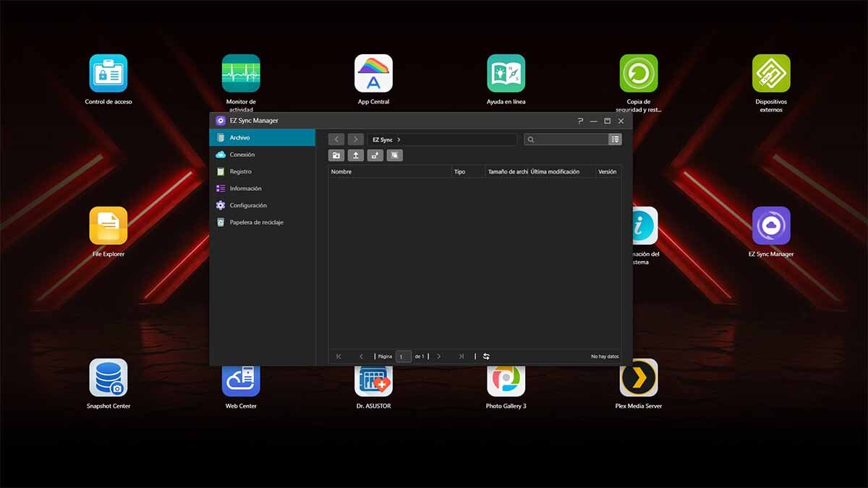Go back with the navigation back arrow

pos(336,140)
